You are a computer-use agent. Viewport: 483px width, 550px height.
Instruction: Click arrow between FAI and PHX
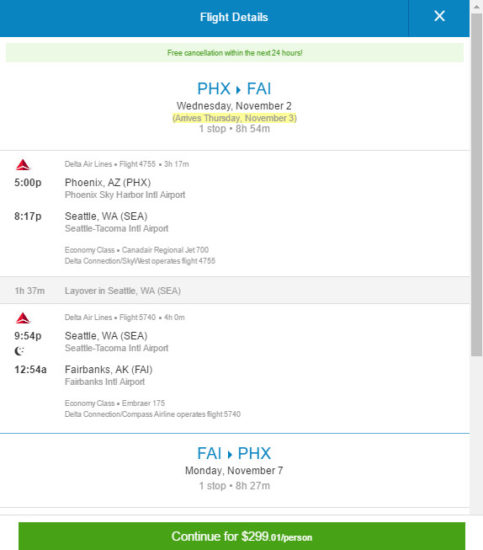click(230, 455)
